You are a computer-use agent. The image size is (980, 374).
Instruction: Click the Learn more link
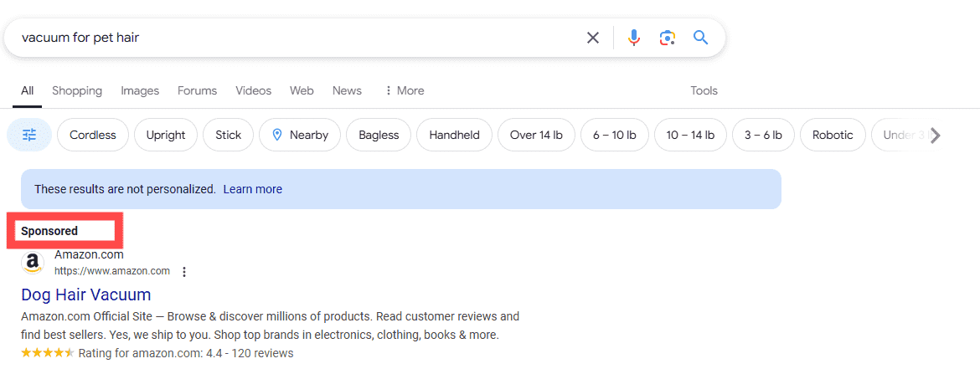tap(253, 189)
